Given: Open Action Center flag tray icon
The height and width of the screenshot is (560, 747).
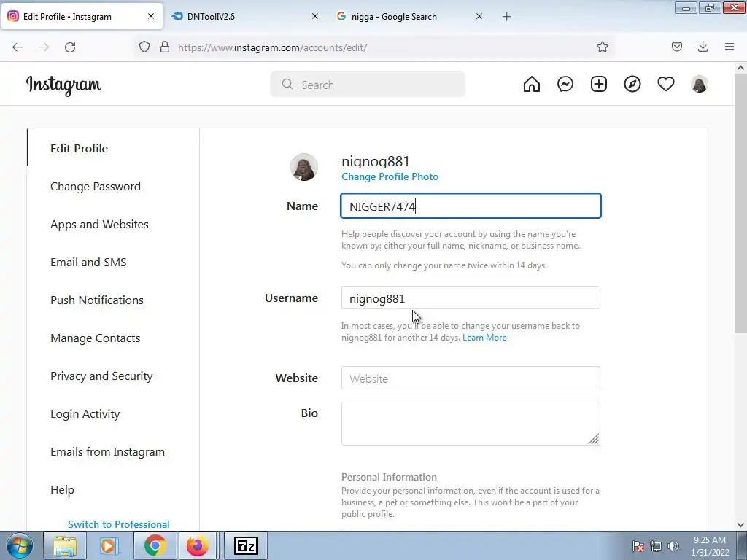Looking at the screenshot, I should click(x=638, y=546).
